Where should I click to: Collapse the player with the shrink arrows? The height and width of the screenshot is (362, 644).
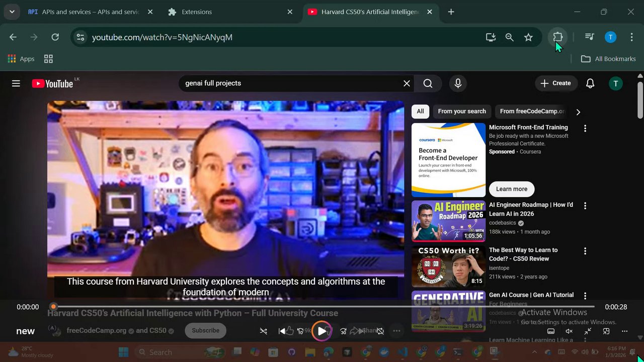point(588,331)
